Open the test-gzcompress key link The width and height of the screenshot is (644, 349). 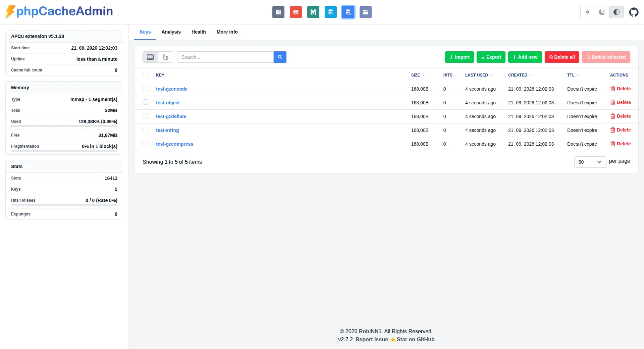[174, 144]
